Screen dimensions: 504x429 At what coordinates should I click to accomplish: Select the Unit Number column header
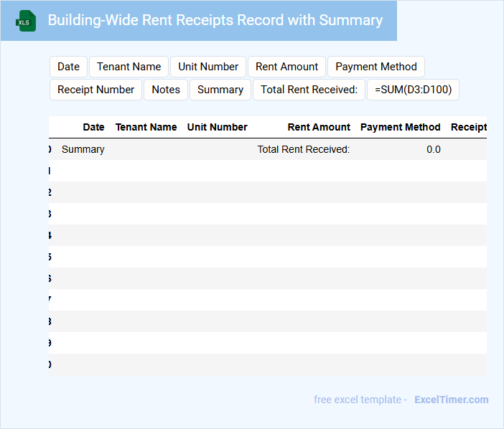pos(217,127)
